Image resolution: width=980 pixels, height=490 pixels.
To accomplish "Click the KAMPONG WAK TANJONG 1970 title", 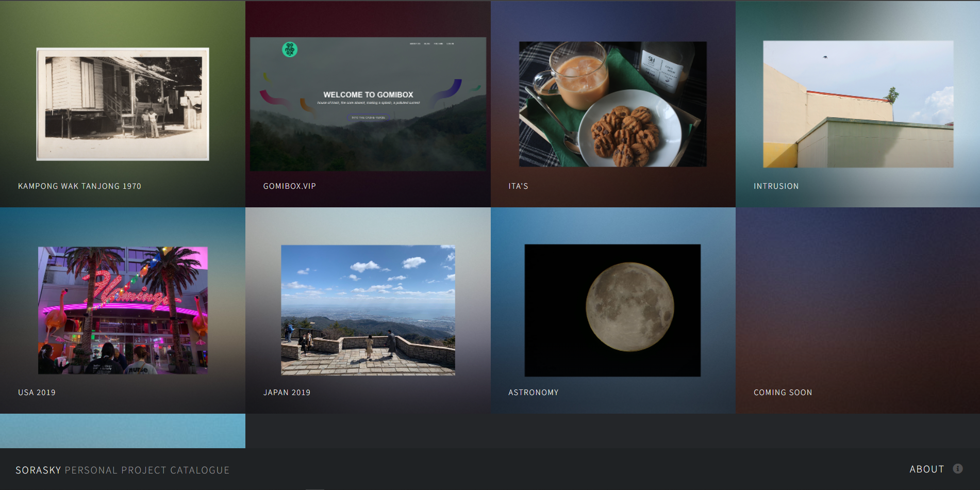I will coord(79,186).
